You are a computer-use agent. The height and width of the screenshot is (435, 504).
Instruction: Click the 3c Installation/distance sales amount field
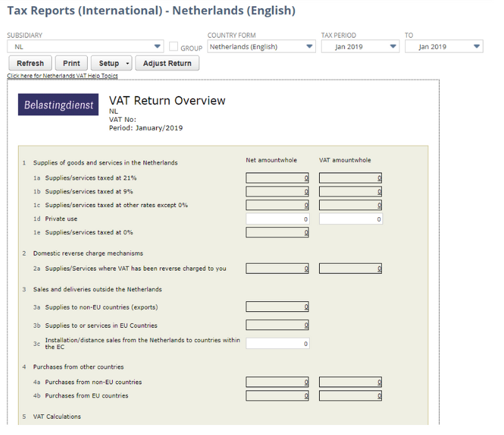(278, 343)
